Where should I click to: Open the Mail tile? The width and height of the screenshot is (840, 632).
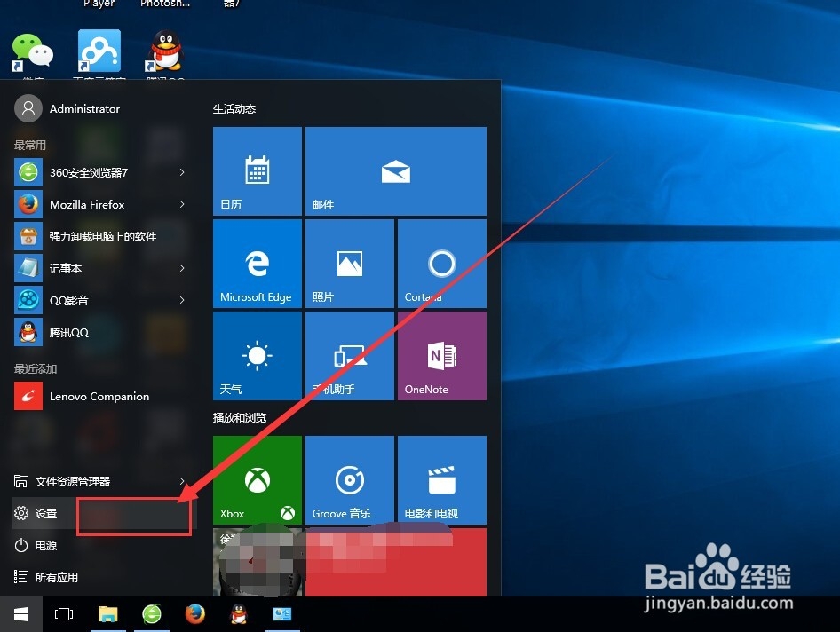395,170
